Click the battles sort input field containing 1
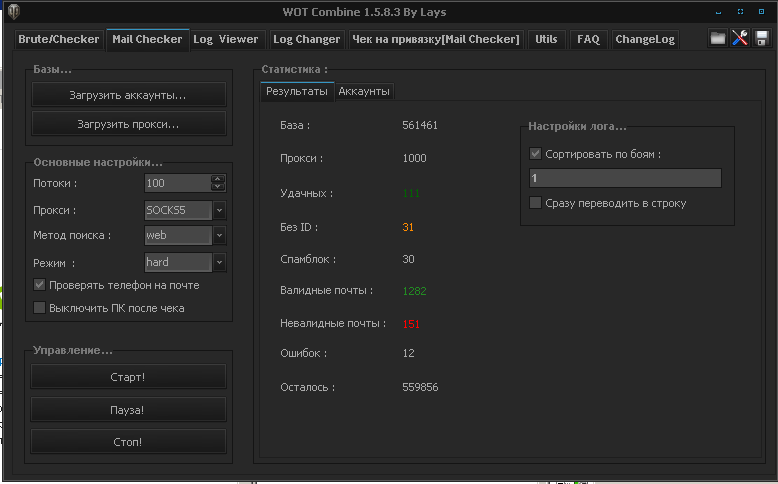Screen dimensions: 778x484 (x=625, y=178)
